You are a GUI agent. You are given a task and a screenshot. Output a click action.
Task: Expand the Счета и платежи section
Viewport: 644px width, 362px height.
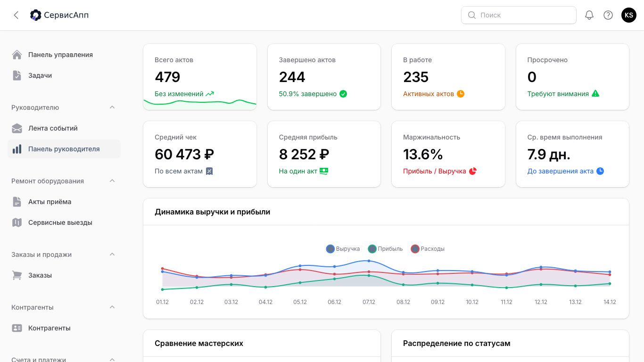coord(112,359)
